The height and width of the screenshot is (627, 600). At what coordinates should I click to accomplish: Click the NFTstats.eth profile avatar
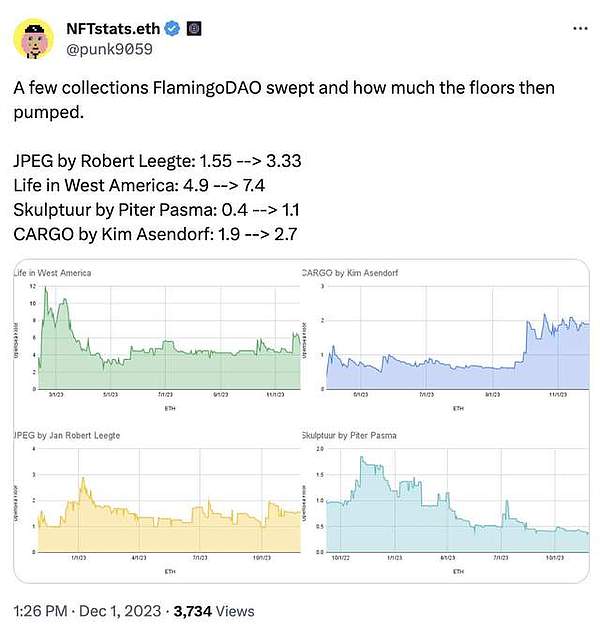(x=33, y=37)
